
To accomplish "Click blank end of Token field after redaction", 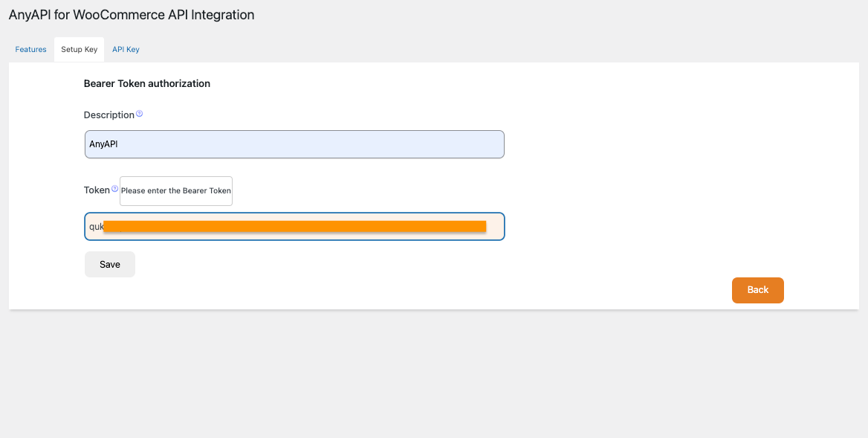I will (x=495, y=227).
